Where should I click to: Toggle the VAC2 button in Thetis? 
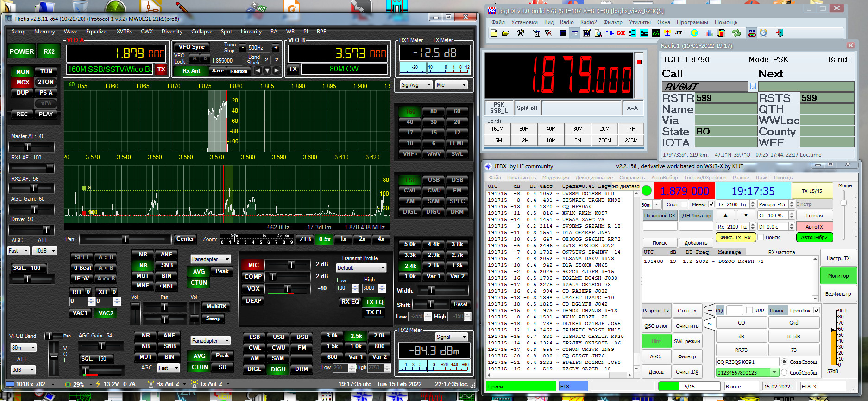[106, 313]
